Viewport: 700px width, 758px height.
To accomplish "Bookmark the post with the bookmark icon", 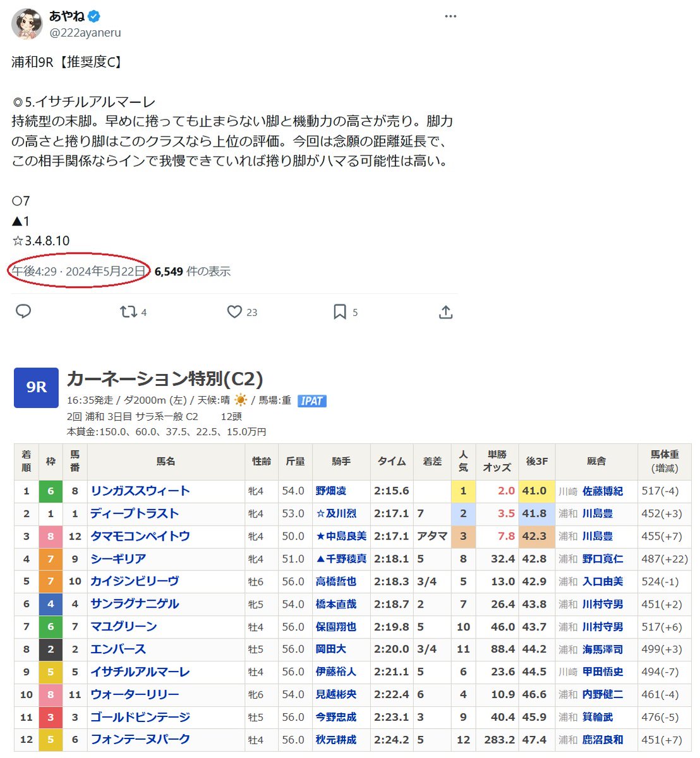I will pos(340,311).
